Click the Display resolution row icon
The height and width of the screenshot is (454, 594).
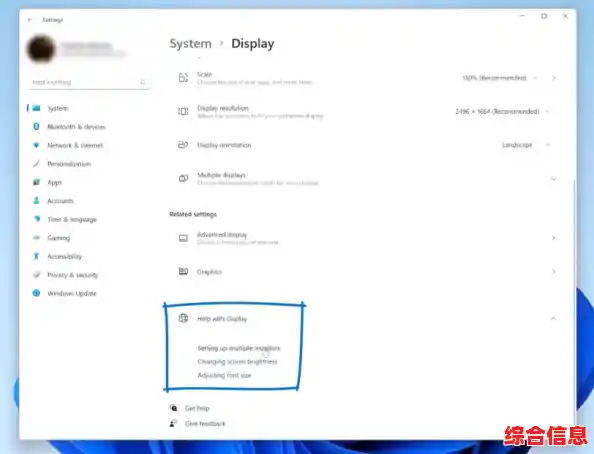183,111
